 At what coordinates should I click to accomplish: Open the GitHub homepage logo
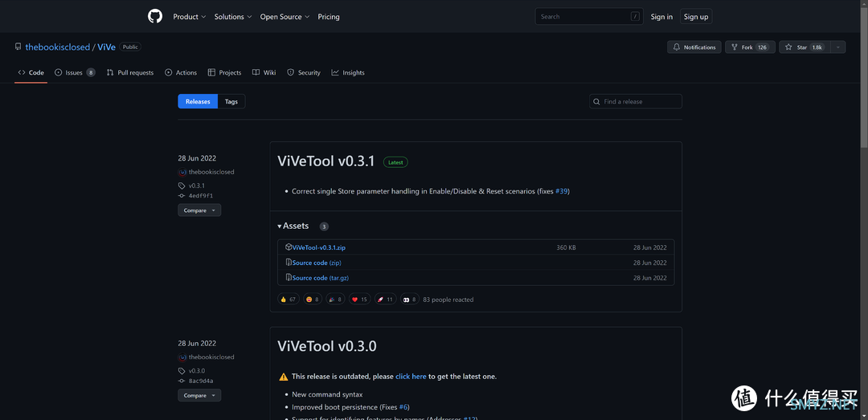point(155,17)
